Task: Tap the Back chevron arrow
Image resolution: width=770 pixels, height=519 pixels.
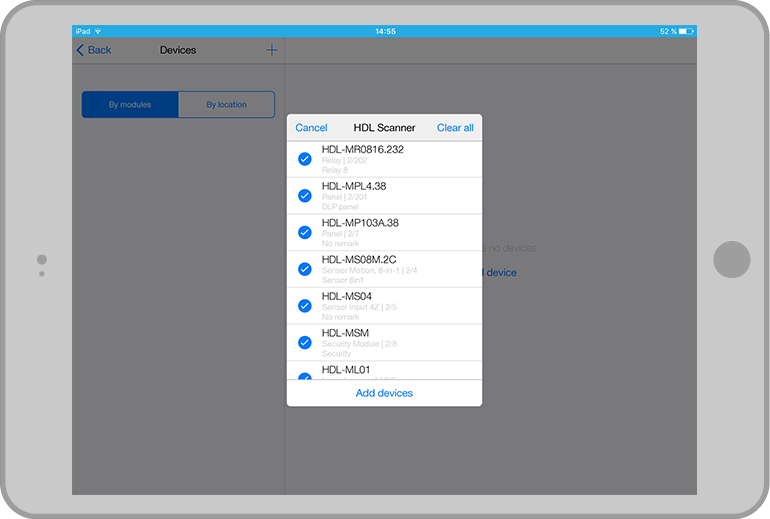Action: (81, 50)
